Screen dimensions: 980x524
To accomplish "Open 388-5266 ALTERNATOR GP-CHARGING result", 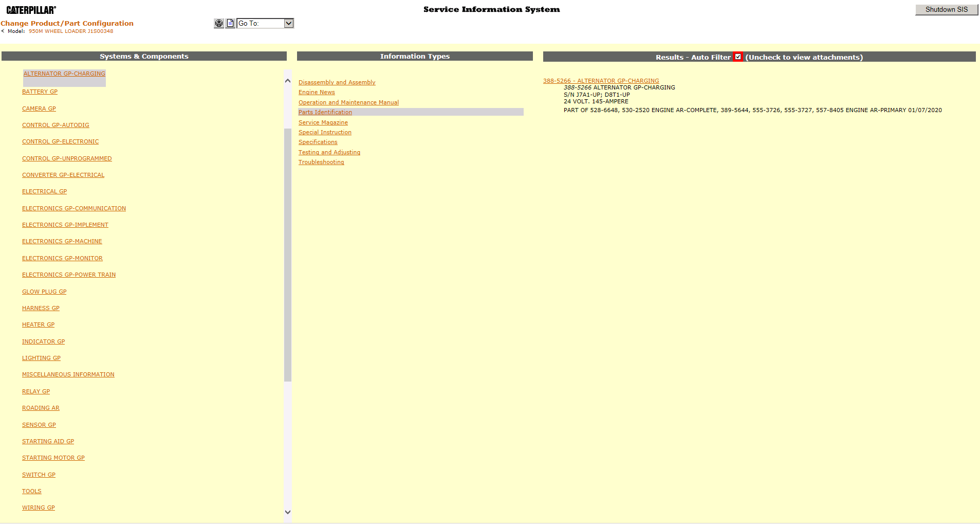I will (x=601, y=81).
